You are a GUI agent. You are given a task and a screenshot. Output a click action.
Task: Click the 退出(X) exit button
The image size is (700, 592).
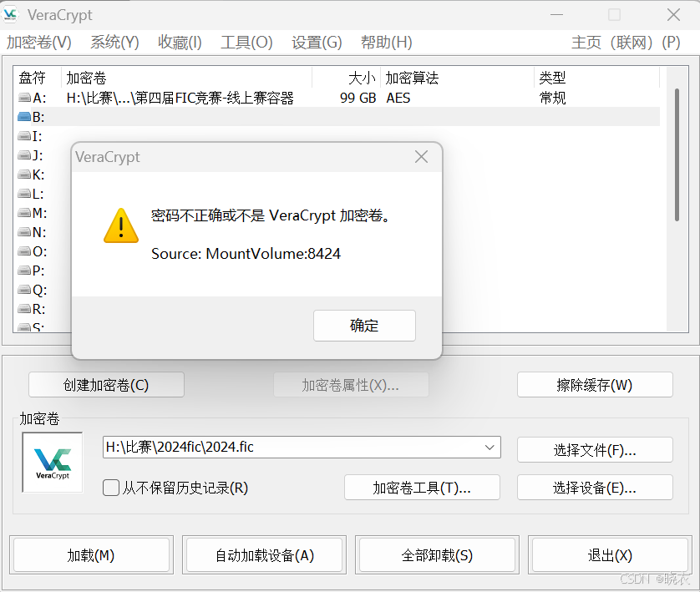coord(610,555)
